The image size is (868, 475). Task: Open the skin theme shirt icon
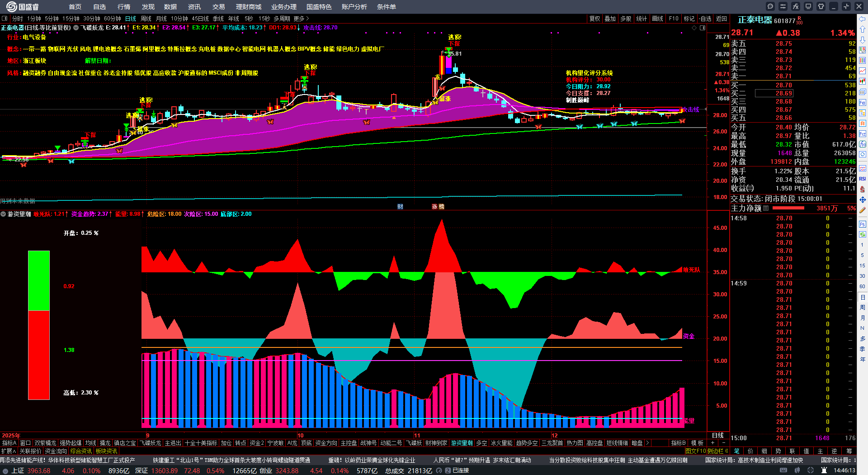(821, 6)
